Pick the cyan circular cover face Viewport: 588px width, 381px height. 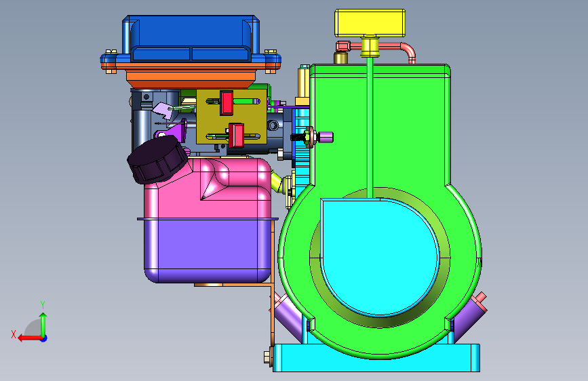point(380,256)
